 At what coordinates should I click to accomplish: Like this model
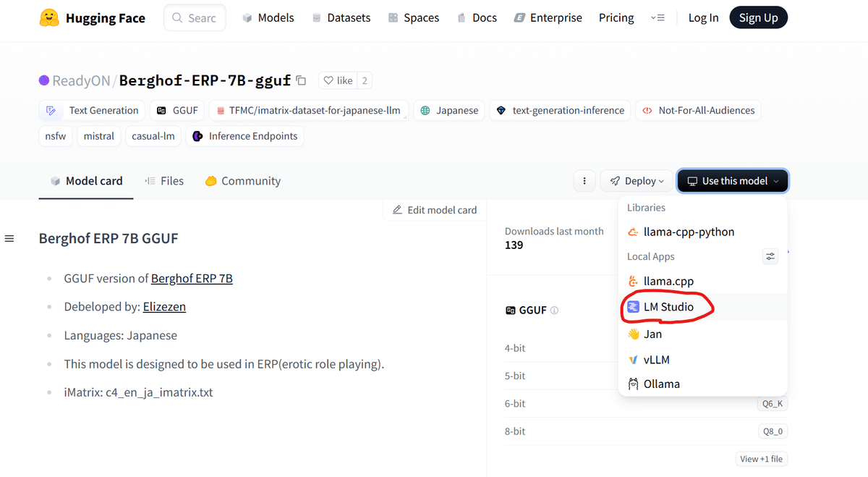tap(336, 80)
